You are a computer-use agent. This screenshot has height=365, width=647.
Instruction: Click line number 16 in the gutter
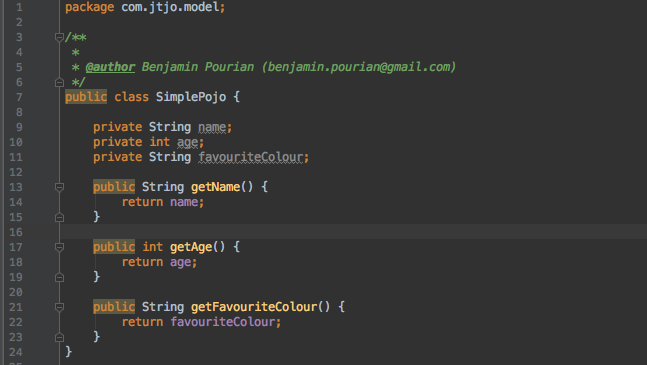(16, 232)
